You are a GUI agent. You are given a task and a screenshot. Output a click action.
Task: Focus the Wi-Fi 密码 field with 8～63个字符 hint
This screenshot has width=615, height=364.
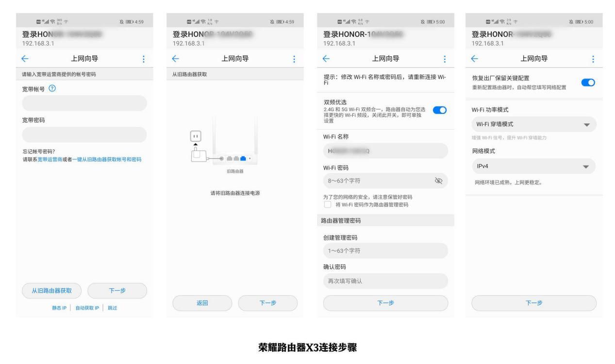pyautogui.click(x=385, y=181)
